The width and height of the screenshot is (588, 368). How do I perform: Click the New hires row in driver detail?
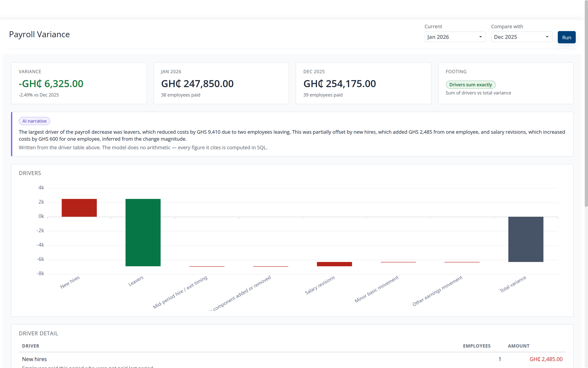292,360
